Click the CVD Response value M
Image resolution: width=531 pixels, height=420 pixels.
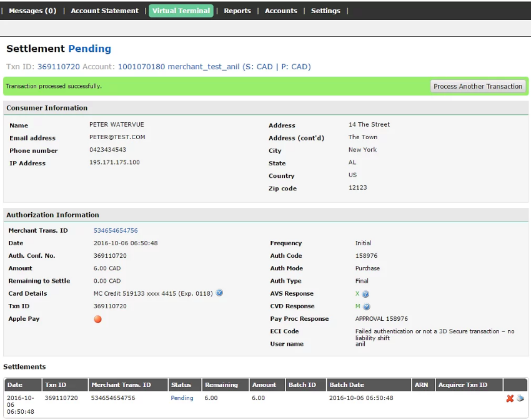357,306
